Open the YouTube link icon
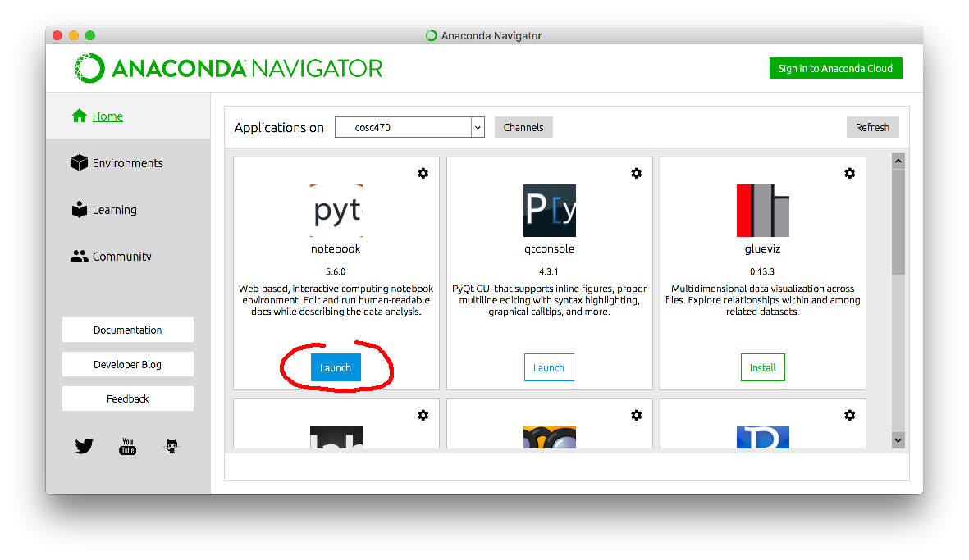 click(128, 446)
